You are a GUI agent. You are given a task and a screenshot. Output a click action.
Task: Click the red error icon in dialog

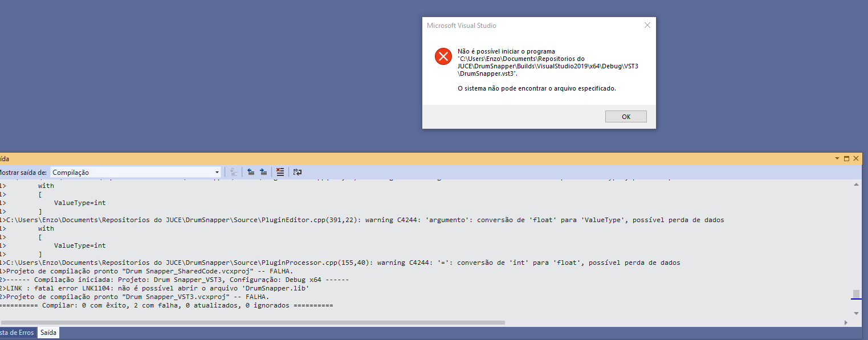click(443, 56)
